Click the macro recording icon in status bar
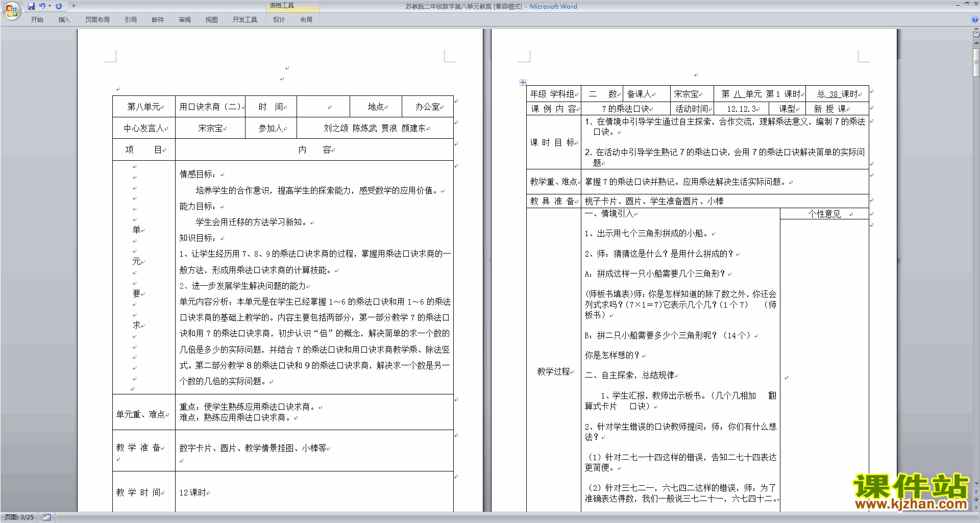This screenshot has height=523, width=980. point(47,517)
